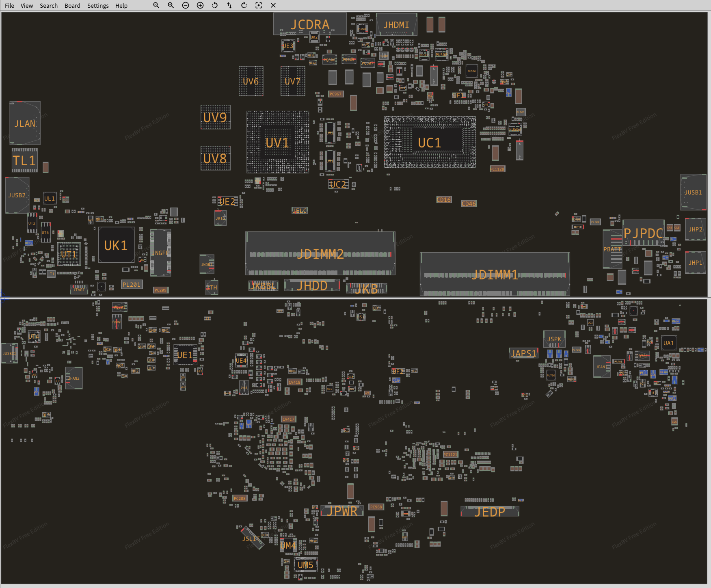
Task: Rotate board counter-clockwise using toolbar icon
Action: pos(215,5)
